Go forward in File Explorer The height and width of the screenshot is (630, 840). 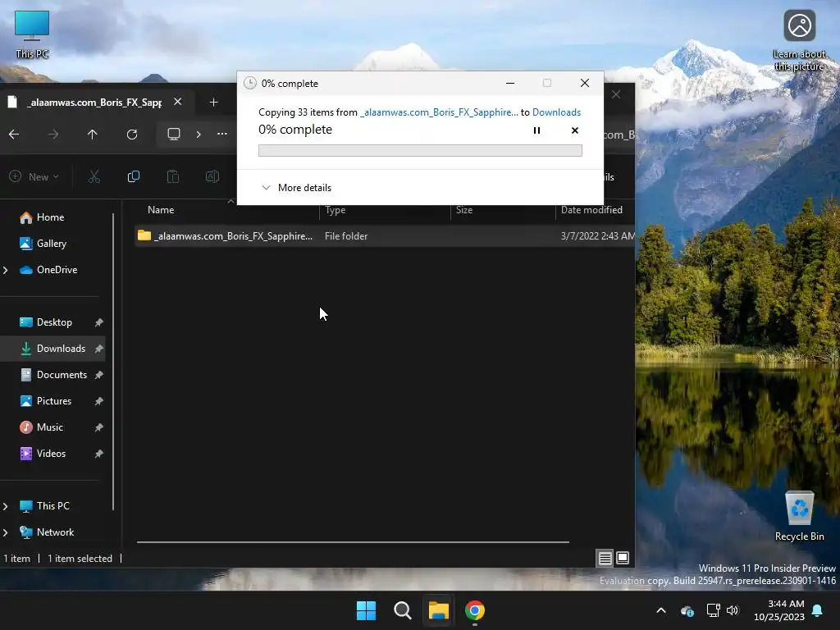click(x=53, y=134)
